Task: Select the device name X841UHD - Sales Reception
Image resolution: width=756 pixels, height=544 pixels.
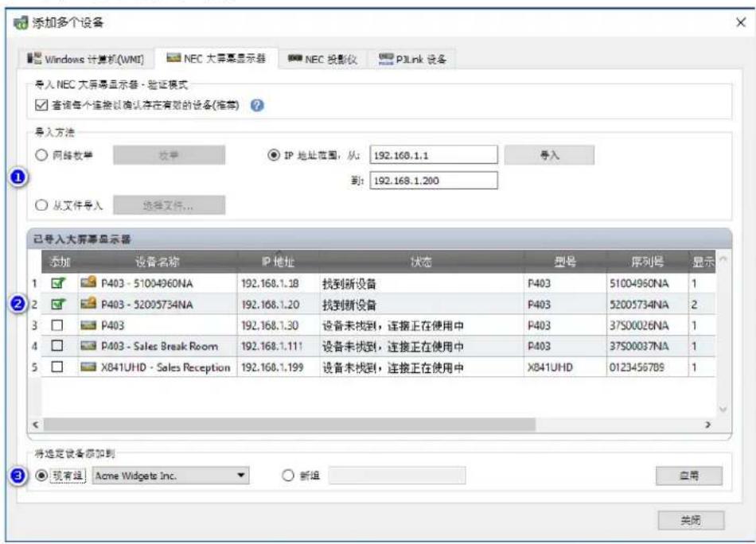Action: tap(166, 367)
